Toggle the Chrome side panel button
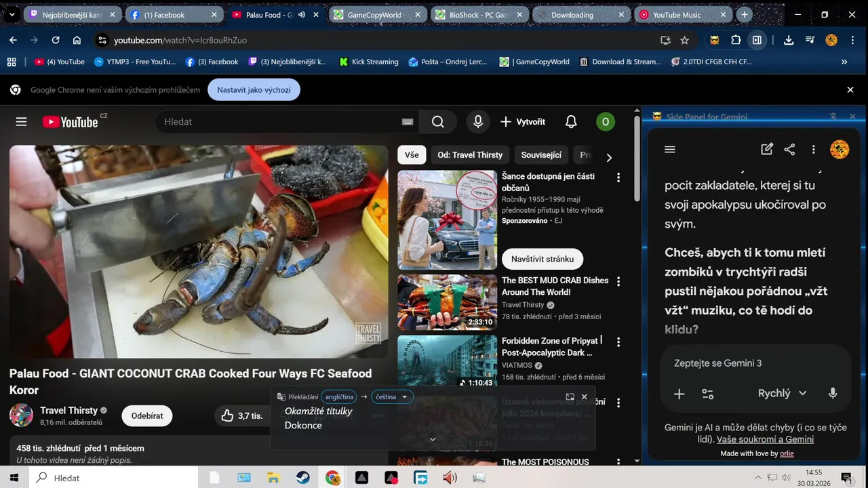 [x=757, y=40]
